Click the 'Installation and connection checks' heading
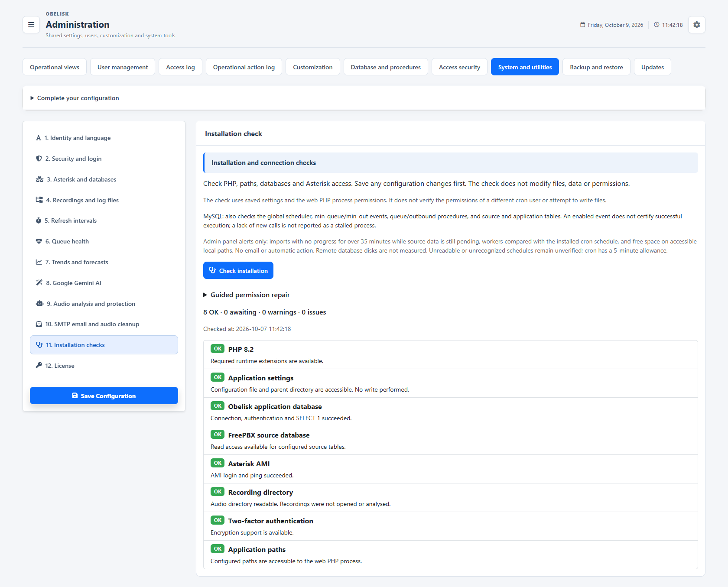The height and width of the screenshot is (587, 728). click(x=263, y=163)
